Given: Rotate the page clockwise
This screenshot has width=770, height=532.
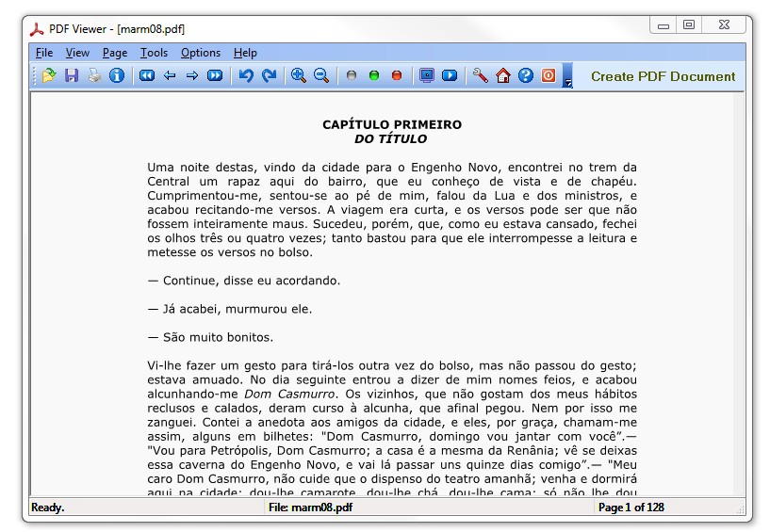Looking at the screenshot, I should (269, 75).
